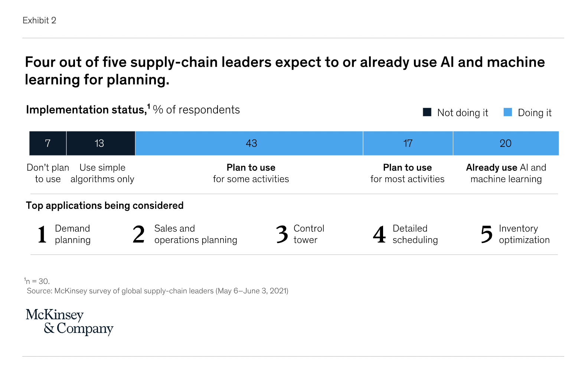Image resolution: width=588 pixels, height=371 pixels.
Task: Click the large numeral 4 ranking icon
Action: (x=379, y=234)
